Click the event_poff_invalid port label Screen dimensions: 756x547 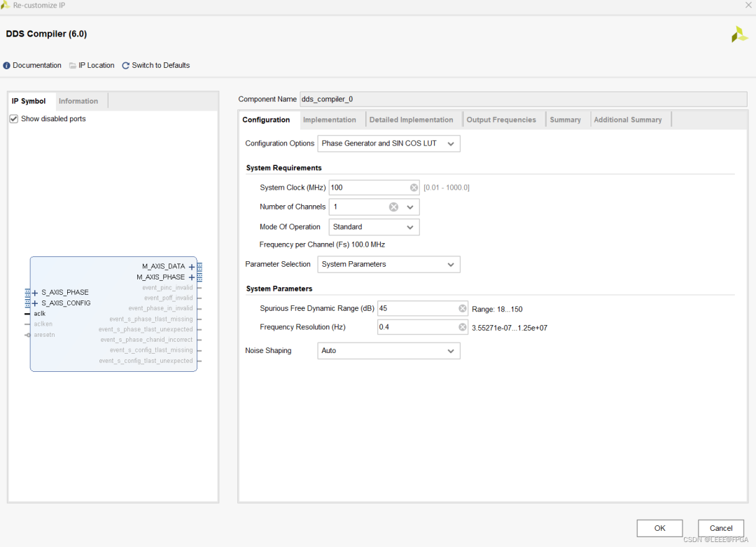(x=168, y=298)
